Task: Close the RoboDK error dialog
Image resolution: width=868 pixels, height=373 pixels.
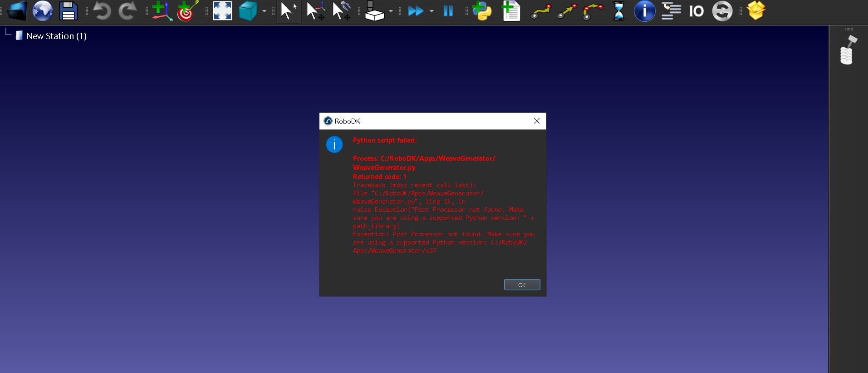Action: click(537, 121)
